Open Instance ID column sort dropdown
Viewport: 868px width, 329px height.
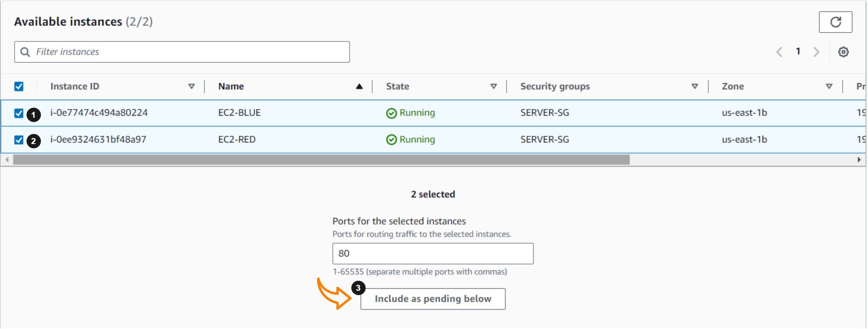click(x=191, y=86)
